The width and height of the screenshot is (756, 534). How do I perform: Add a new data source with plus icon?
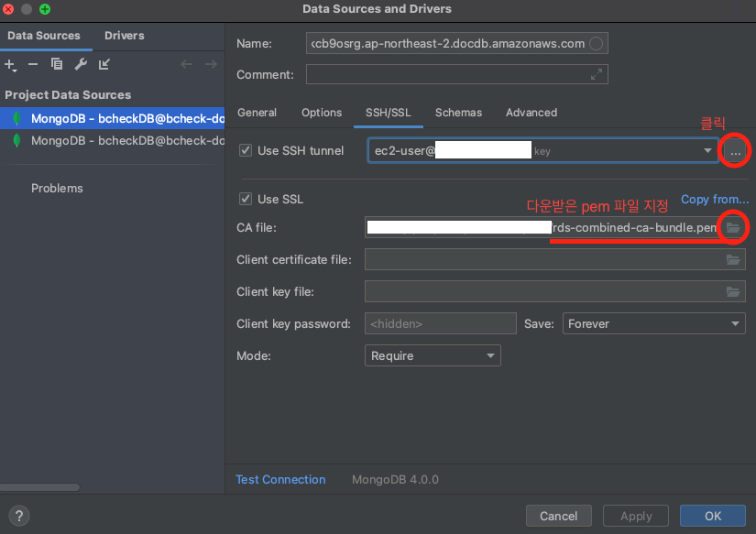(x=10, y=65)
